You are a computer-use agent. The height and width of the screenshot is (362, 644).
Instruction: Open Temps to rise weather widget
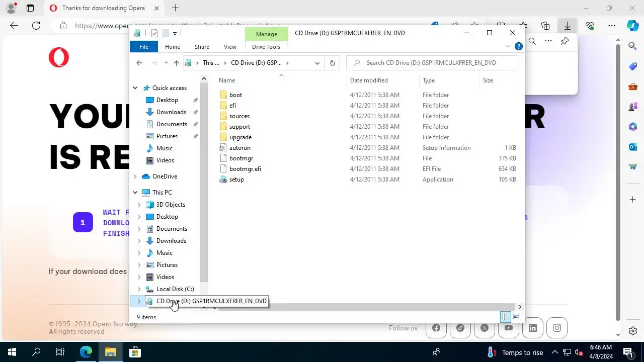515,352
